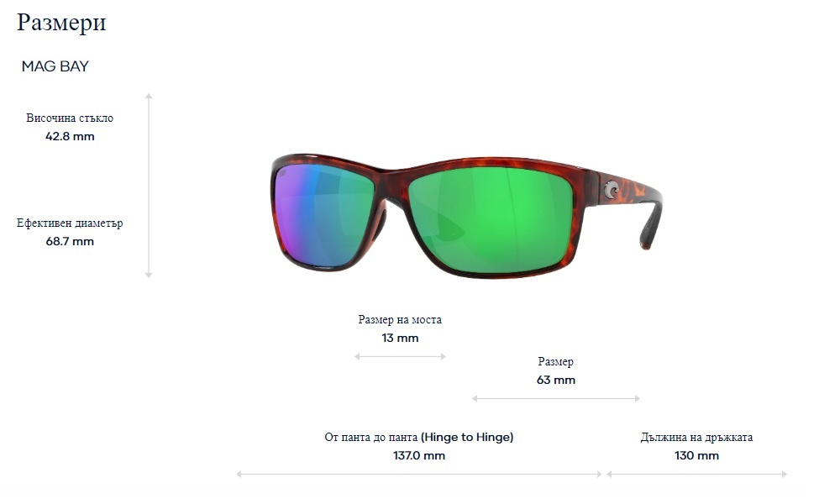Select the 63 mm size value
The height and width of the screenshot is (504, 840).
pos(555,380)
